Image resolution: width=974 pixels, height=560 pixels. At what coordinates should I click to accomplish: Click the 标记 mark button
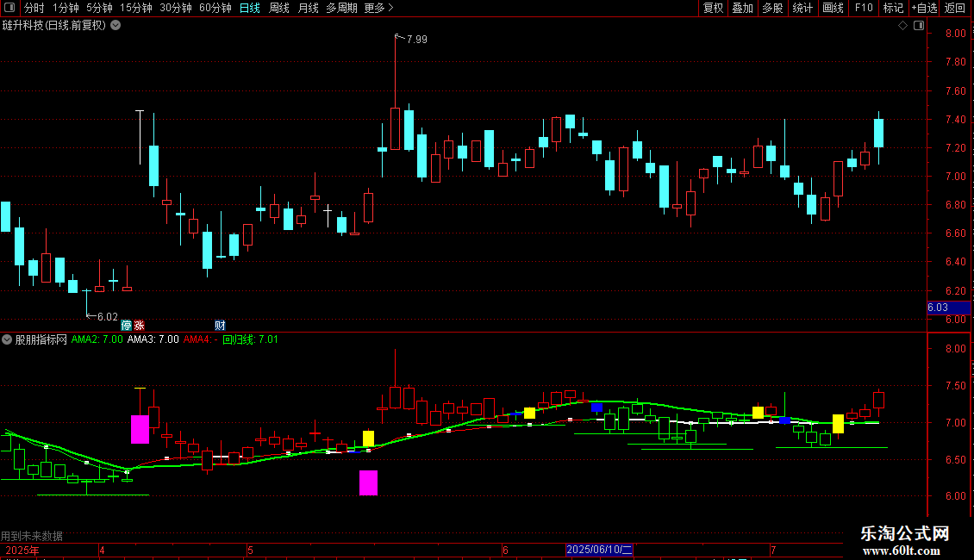(x=893, y=8)
